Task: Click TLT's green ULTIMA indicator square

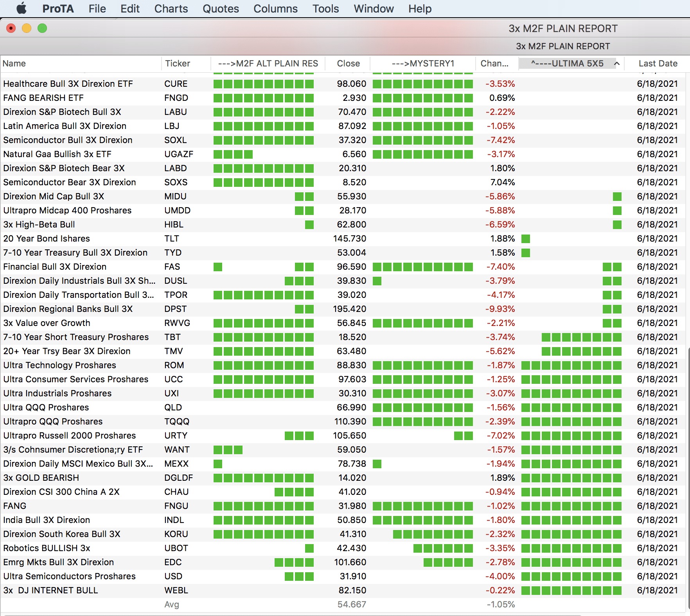Action: coord(526,239)
